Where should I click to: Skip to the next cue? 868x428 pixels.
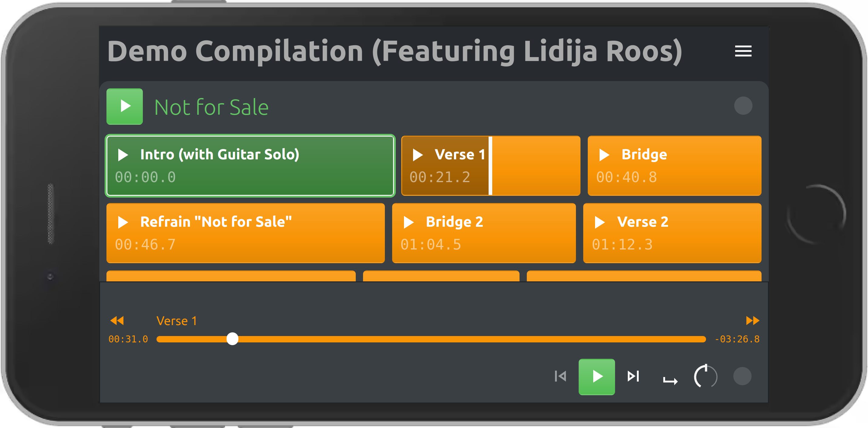pyautogui.click(x=633, y=376)
